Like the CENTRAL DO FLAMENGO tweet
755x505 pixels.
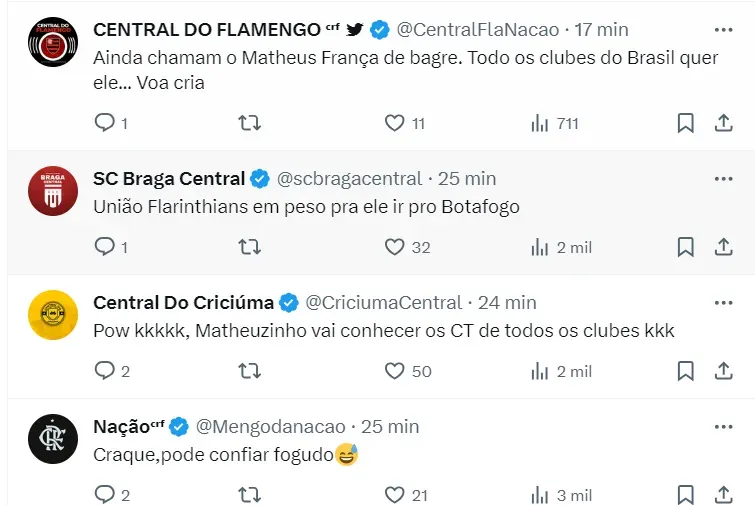[x=395, y=123]
